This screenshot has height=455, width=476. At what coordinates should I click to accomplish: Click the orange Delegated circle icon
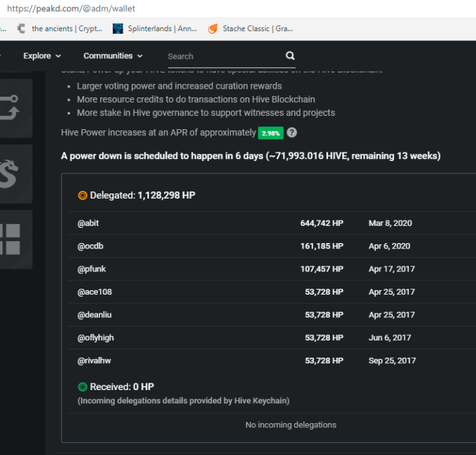coord(83,195)
